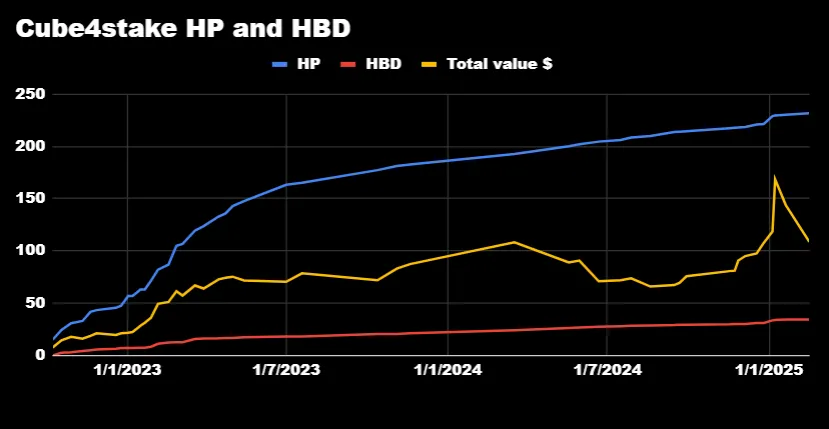Click the chart title Cube4stake HP and HBD
Screen dimensions: 829x429
[x=183, y=29]
